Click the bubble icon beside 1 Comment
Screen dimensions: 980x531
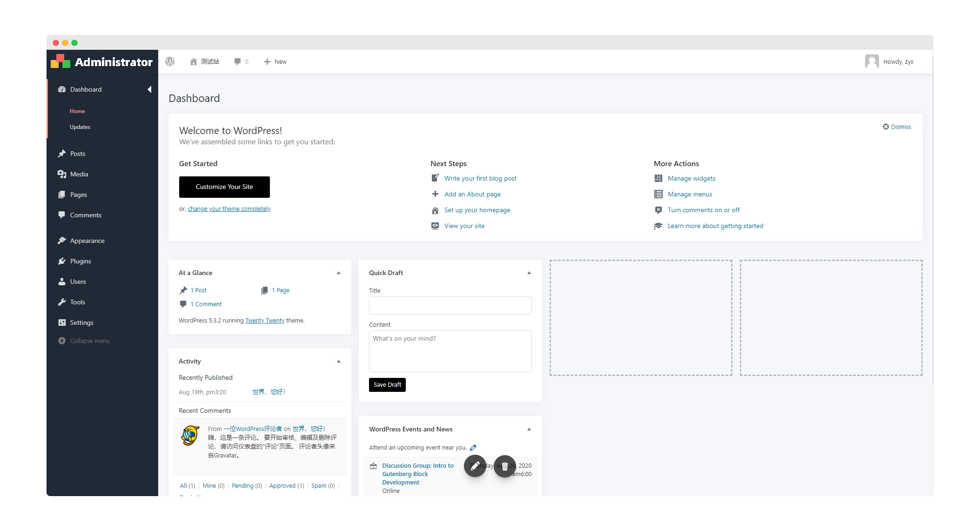click(x=183, y=304)
